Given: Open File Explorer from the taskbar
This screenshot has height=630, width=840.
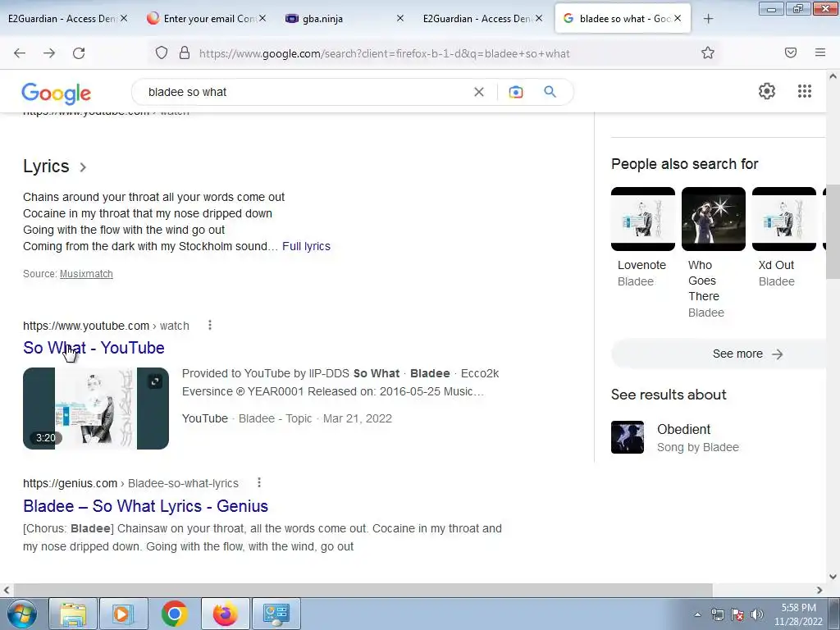Looking at the screenshot, I should click(73, 614).
